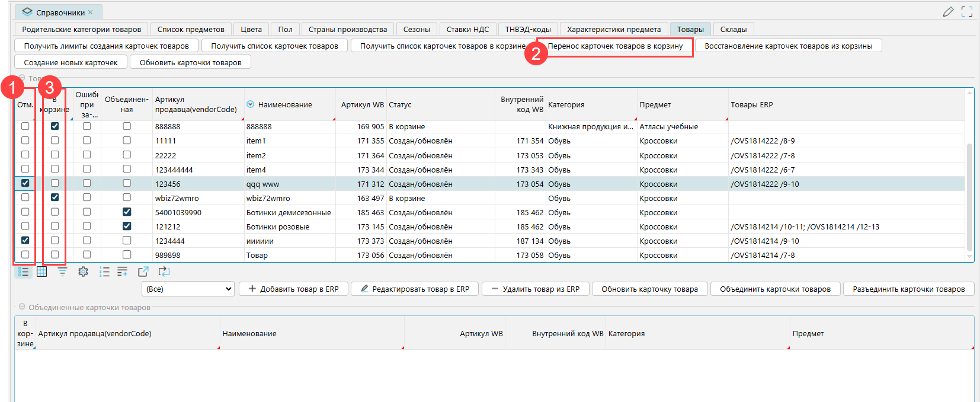
Task: Sort by the Артикул WB column header
Action: (x=361, y=104)
